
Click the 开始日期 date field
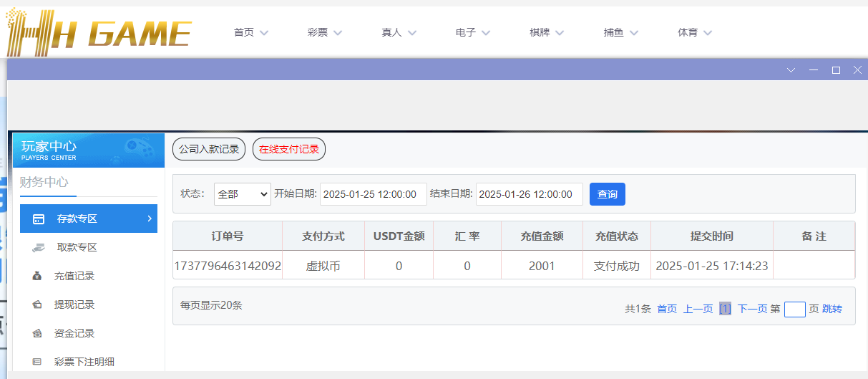point(373,194)
